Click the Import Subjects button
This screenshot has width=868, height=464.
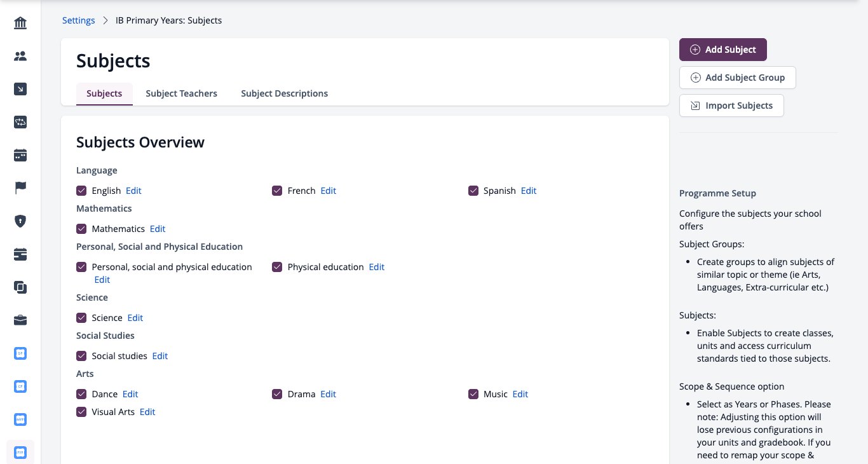(731, 106)
